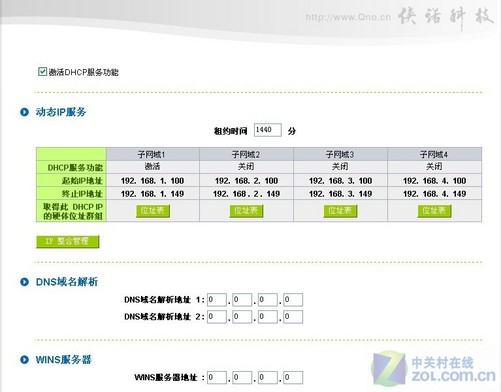Click the DNS域名解析 section arrow icon
This screenshot has width=501, height=392.
point(24,282)
